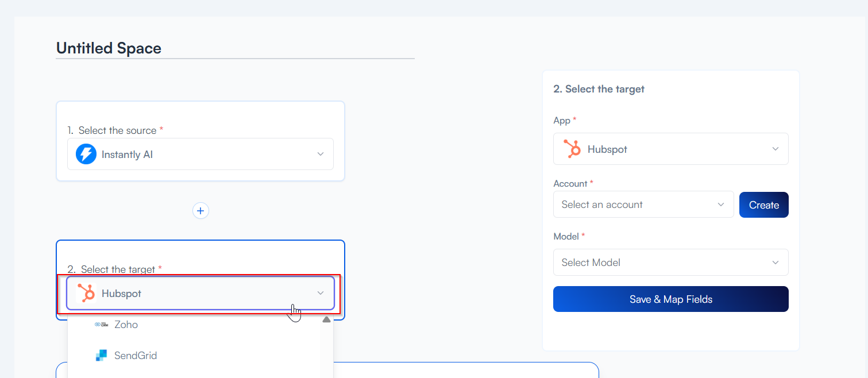Click the chevron in the Model field

tap(776, 263)
